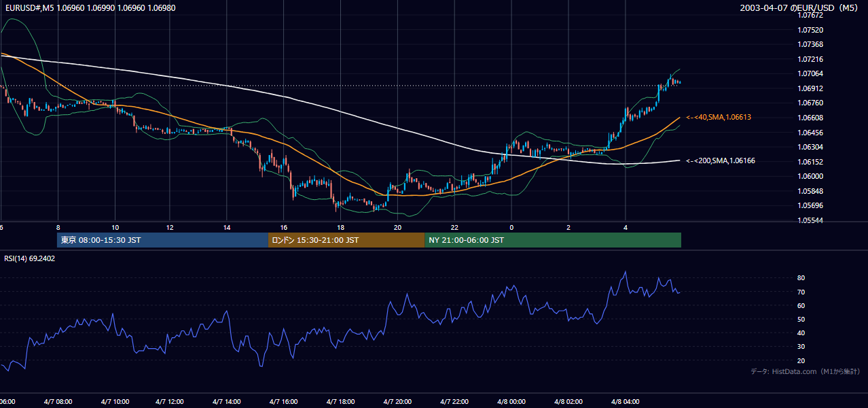The width and height of the screenshot is (868, 408).
Task: Click price axis value 1.06456
Action: (x=810, y=132)
